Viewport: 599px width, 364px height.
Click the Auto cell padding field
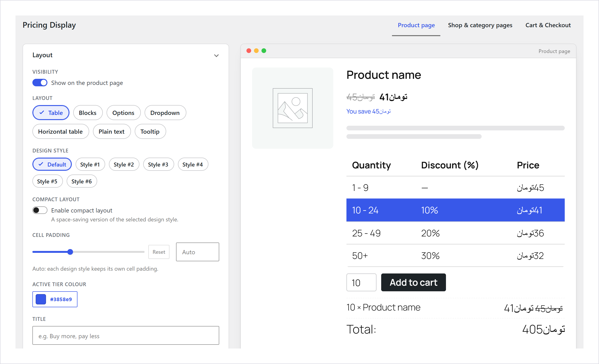coord(197,252)
